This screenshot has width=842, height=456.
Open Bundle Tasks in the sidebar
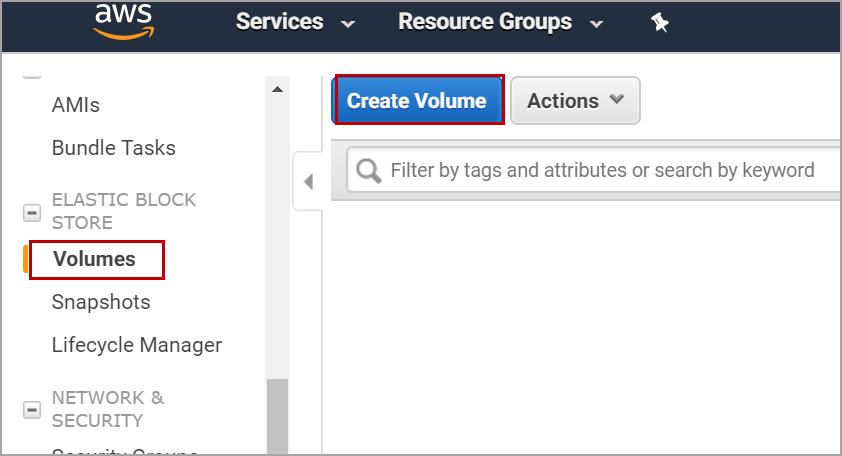tap(113, 148)
